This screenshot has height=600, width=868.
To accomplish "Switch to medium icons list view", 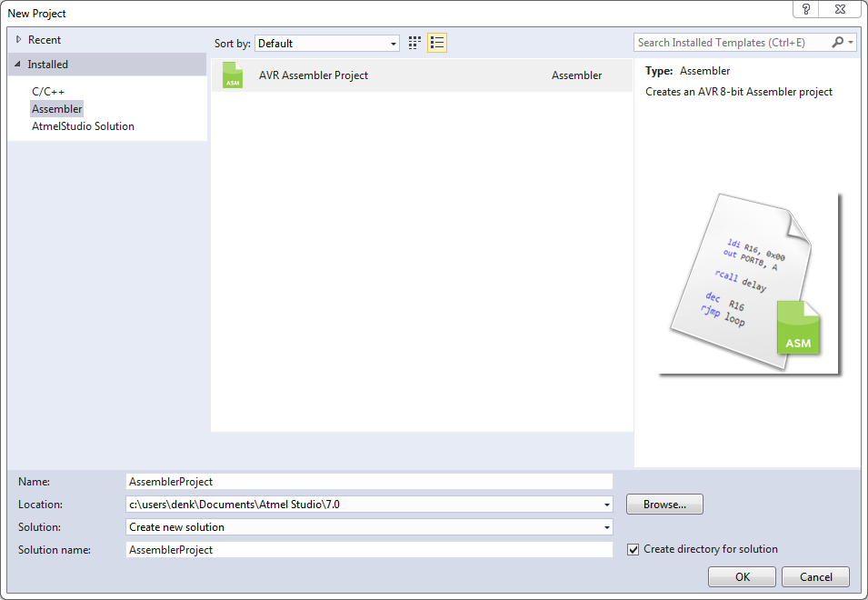I will pos(437,43).
